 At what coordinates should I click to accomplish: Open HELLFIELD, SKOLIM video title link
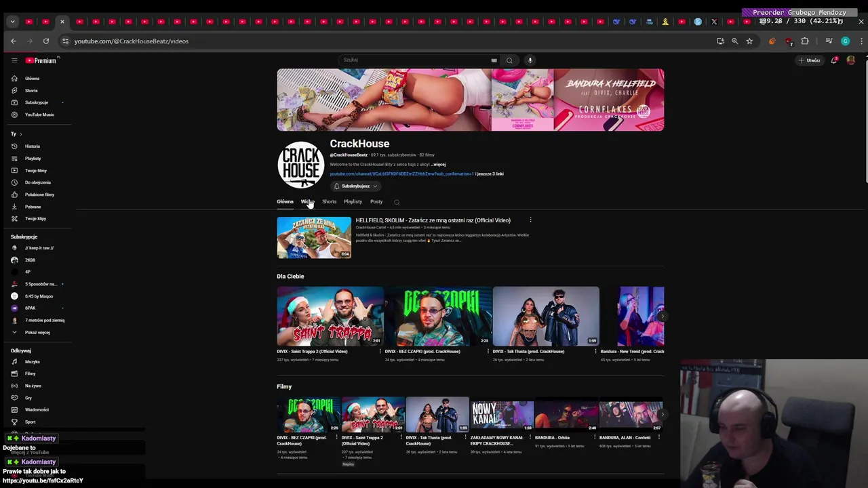(x=433, y=220)
